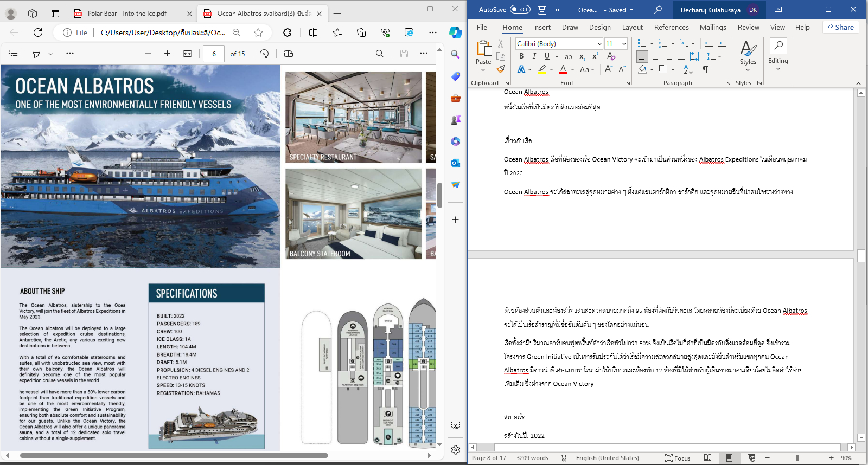Open the font size dropdown
The width and height of the screenshot is (868, 465).
pos(624,44)
